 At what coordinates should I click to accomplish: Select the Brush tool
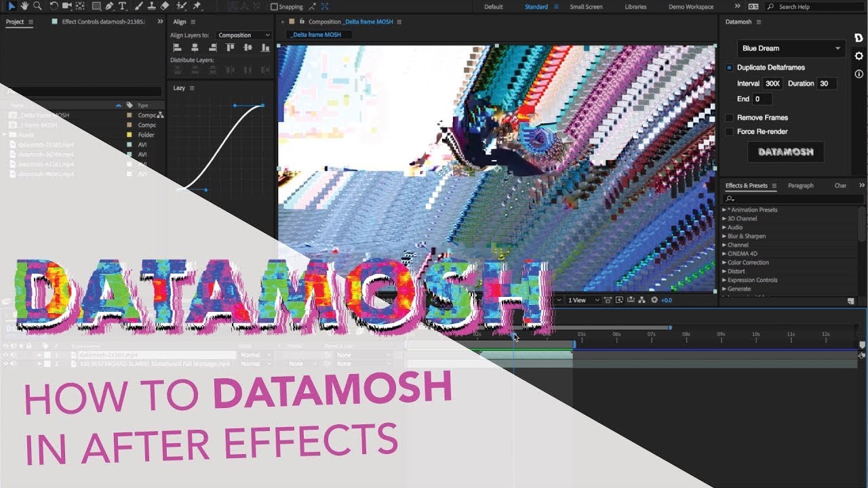139,6
